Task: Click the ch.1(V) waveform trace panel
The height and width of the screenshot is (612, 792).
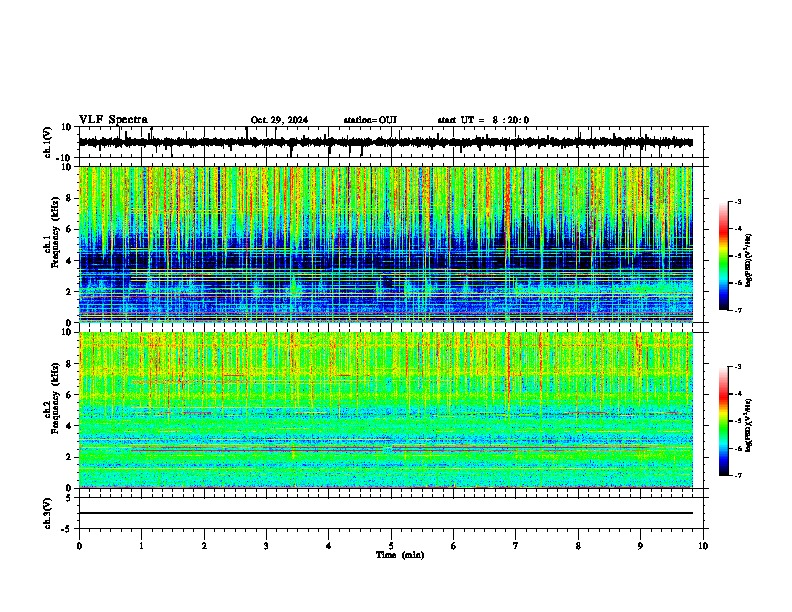Action: point(391,142)
